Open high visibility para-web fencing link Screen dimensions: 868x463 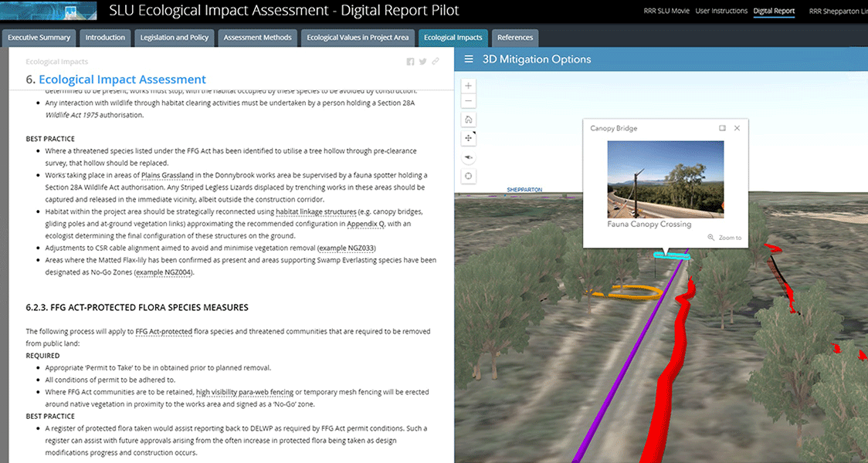coord(245,392)
